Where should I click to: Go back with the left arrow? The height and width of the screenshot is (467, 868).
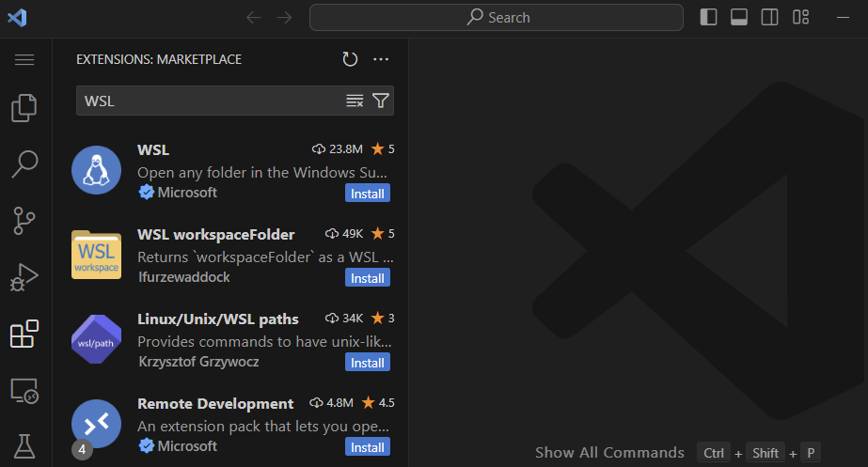[254, 18]
